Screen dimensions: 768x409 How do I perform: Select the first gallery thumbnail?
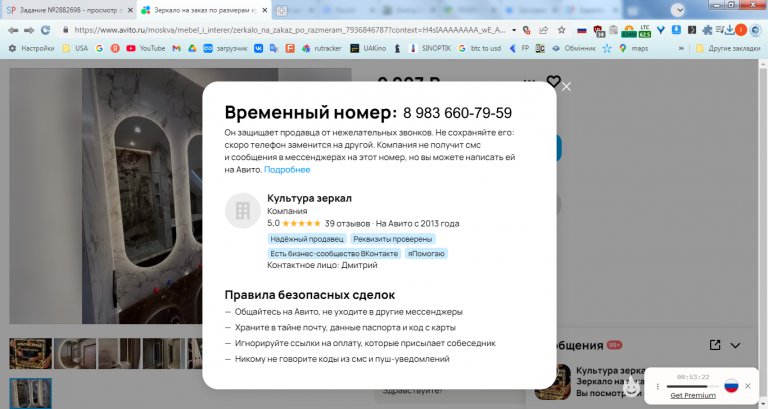click(30, 353)
